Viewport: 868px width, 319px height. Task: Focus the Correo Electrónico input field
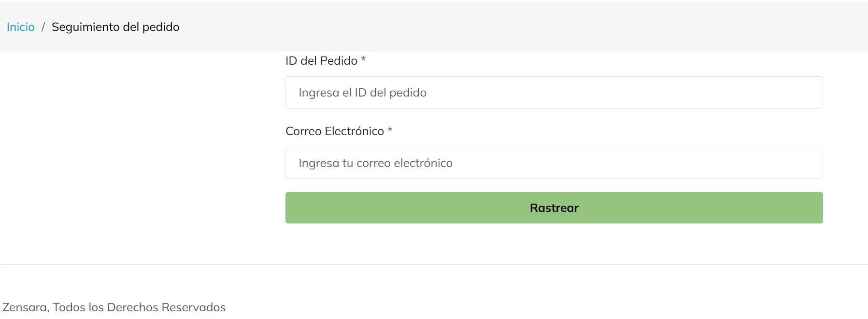click(554, 163)
